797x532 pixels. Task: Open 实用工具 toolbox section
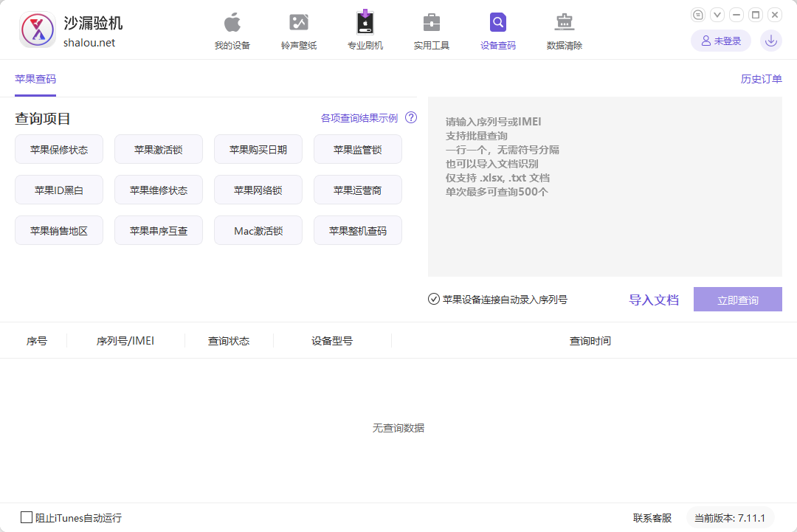tap(432, 32)
